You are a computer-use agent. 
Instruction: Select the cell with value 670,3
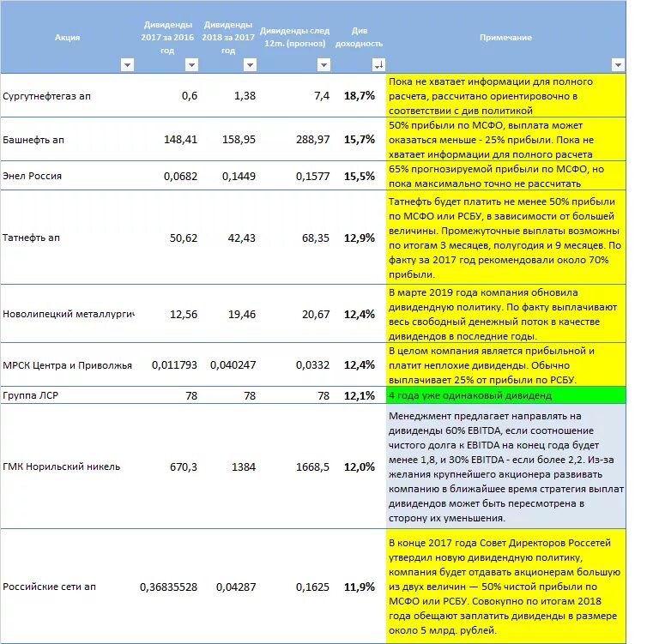(x=167, y=466)
